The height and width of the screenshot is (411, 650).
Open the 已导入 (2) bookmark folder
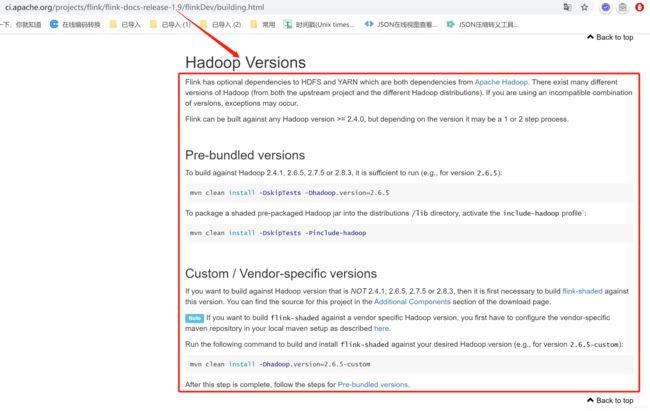coord(221,24)
